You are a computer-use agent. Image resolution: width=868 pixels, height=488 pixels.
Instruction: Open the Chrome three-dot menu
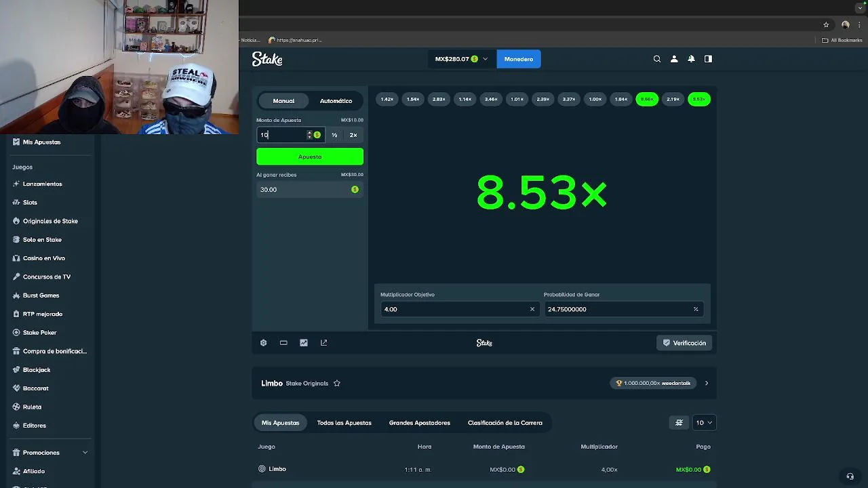click(x=859, y=24)
